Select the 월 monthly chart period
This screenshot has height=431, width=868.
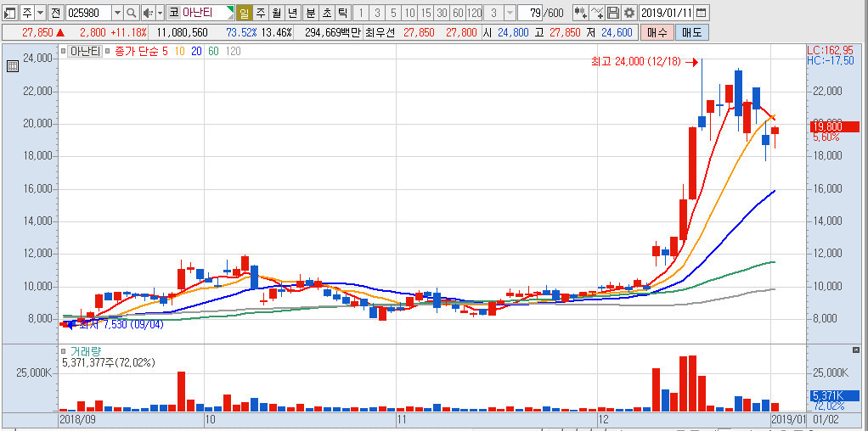[x=276, y=12]
